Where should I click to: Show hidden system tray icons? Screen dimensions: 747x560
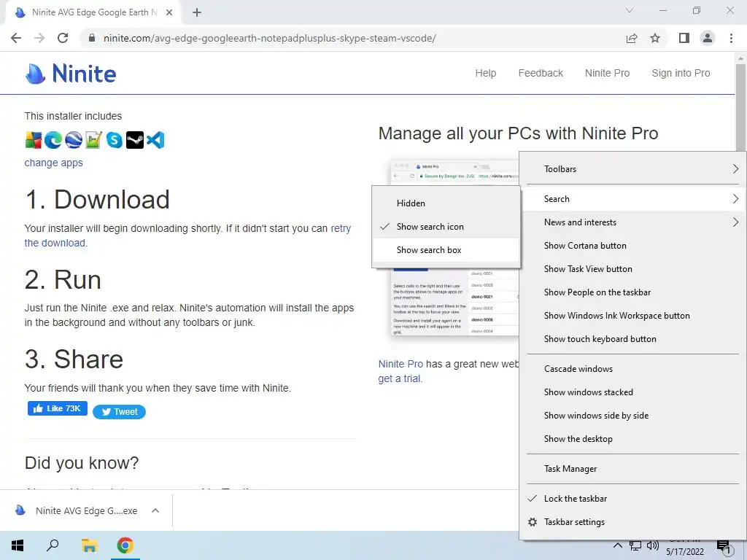pyautogui.click(x=617, y=545)
